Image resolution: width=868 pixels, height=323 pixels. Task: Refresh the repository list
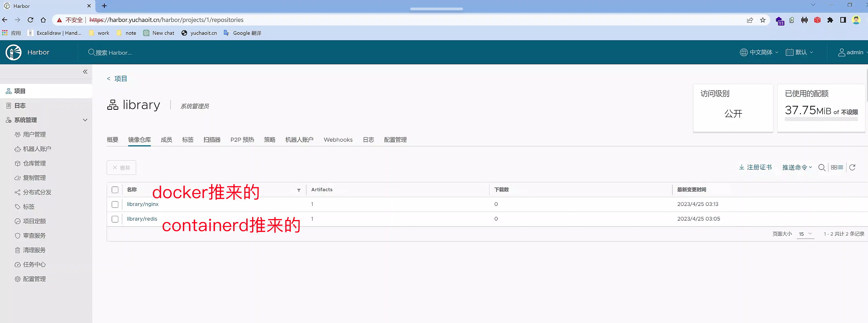point(852,167)
